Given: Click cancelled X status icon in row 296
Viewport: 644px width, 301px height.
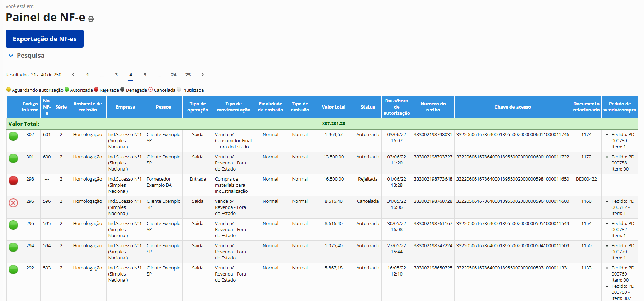Looking at the screenshot, I should [x=13, y=203].
